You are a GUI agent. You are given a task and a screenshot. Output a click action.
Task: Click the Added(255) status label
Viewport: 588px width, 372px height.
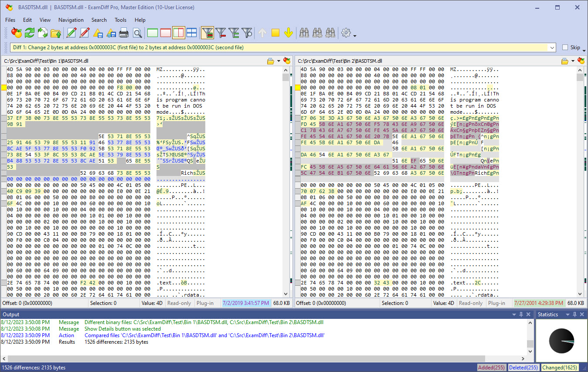point(492,368)
